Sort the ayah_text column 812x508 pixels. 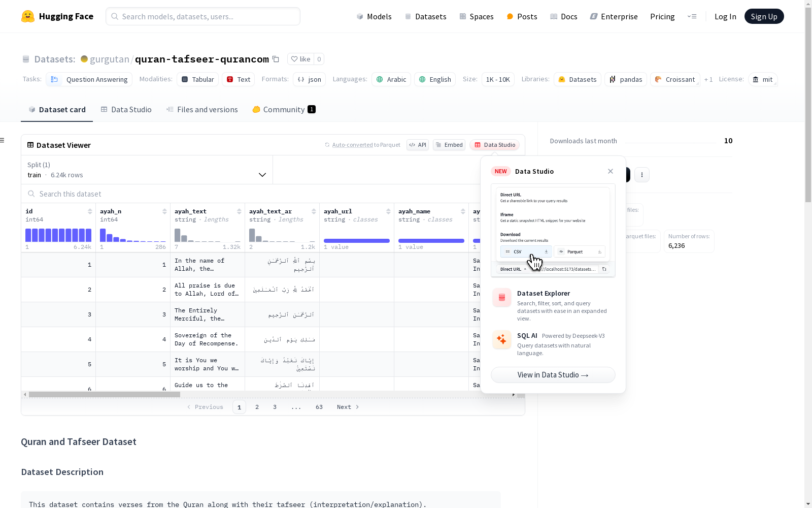coord(239,211)
